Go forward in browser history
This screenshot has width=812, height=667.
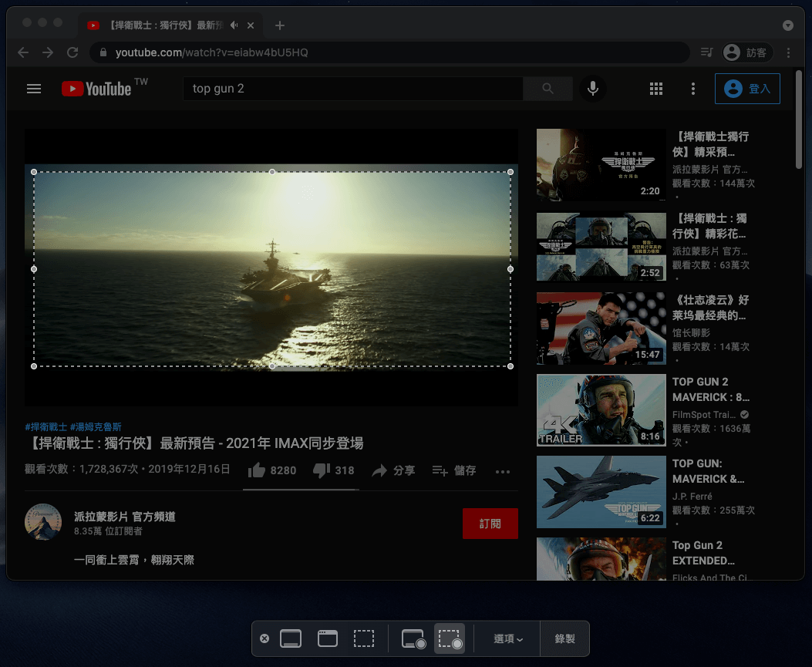48,52
